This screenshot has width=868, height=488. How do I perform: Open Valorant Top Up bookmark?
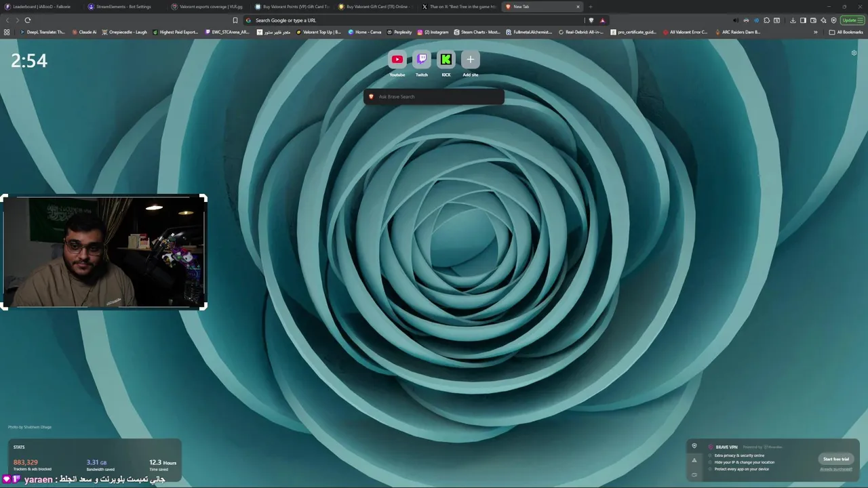(319, 32)
